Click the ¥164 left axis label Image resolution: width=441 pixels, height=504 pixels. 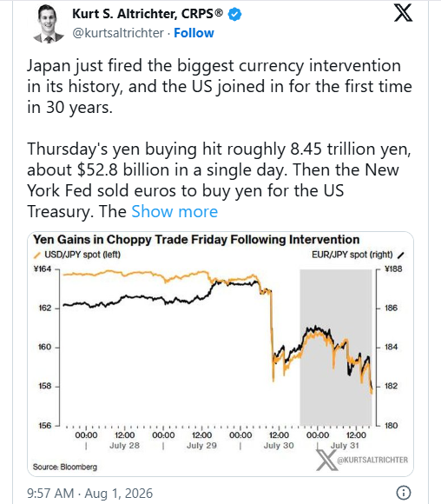[x=42, y=269]
